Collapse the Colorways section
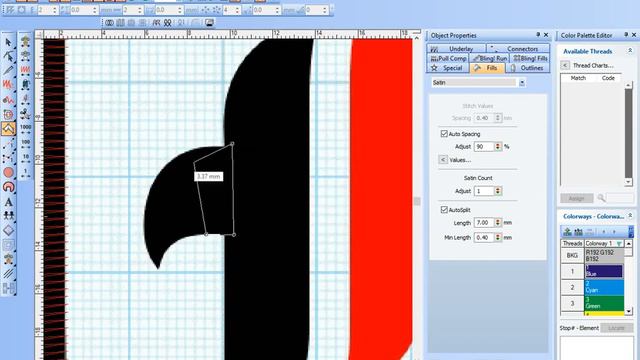 point(630,216)
